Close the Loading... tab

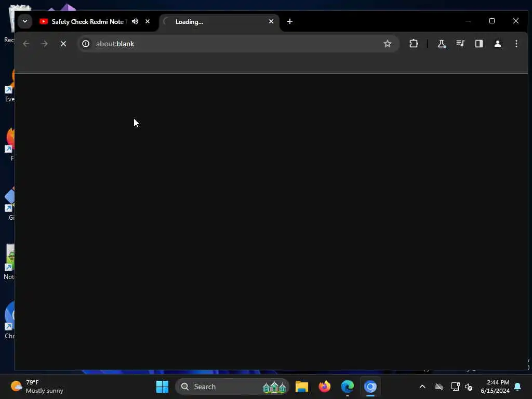271,21
